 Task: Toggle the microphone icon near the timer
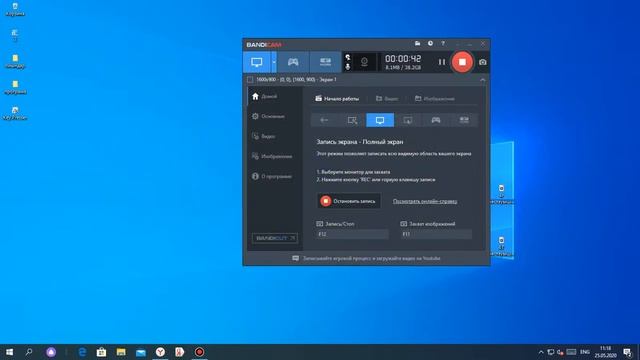pos(348,67)
